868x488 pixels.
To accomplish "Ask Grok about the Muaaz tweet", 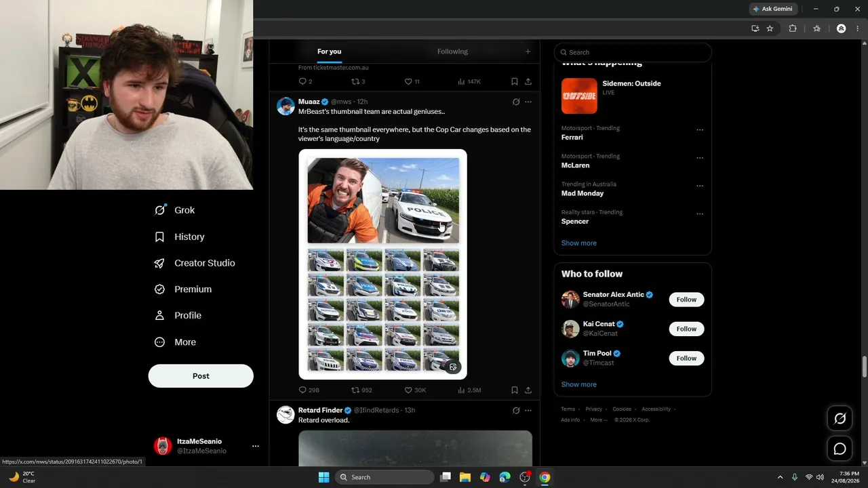I will click(x=516, y=102).
